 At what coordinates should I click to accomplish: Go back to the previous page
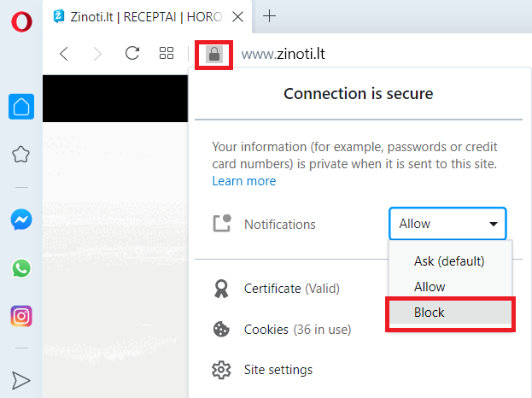pyautogui.click(x=64, y=54)
